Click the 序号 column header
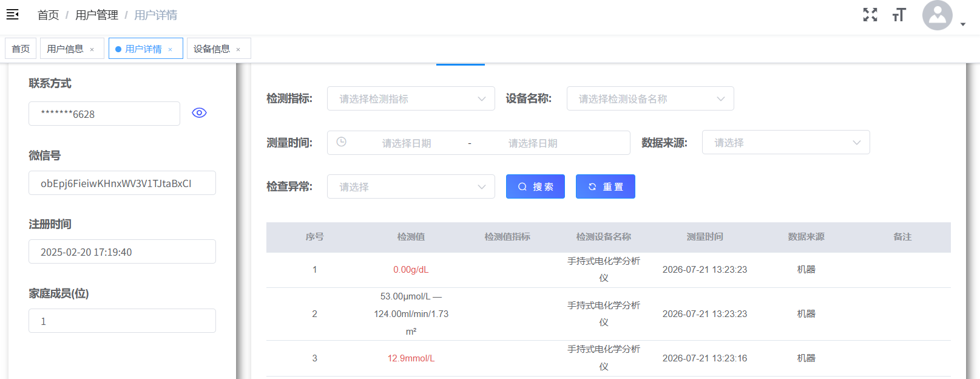The image size is (980, 379). pyautogui.click(x=314, y=237)
